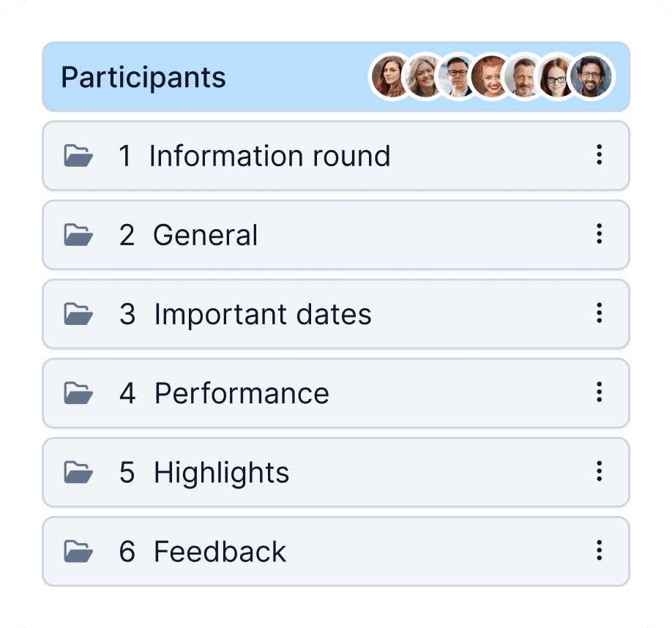
Task: Open the three-dot menu for Performance
Action: click(599, 392)
